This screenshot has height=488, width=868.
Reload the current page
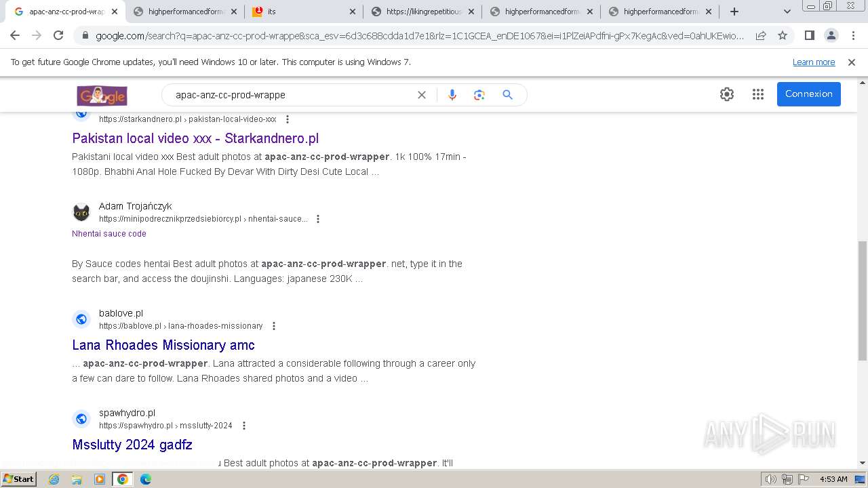coord(58,35)
